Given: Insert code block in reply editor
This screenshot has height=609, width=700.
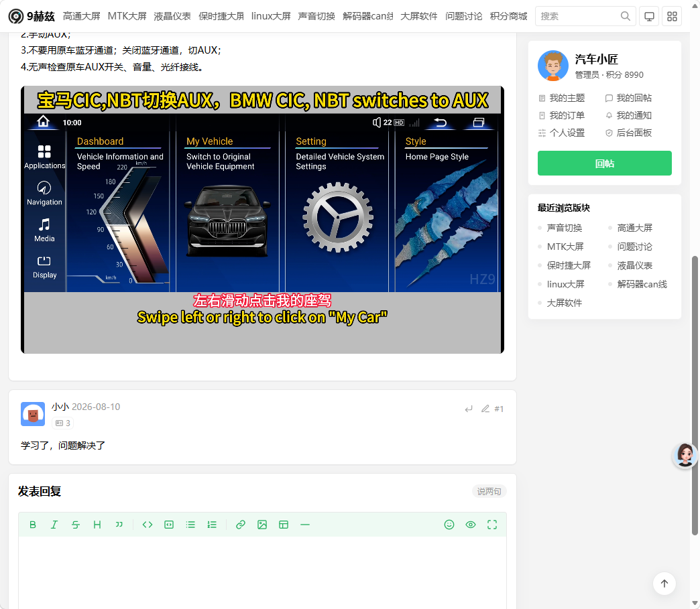Looking at the screenshot, I should (x=169, y=525).
